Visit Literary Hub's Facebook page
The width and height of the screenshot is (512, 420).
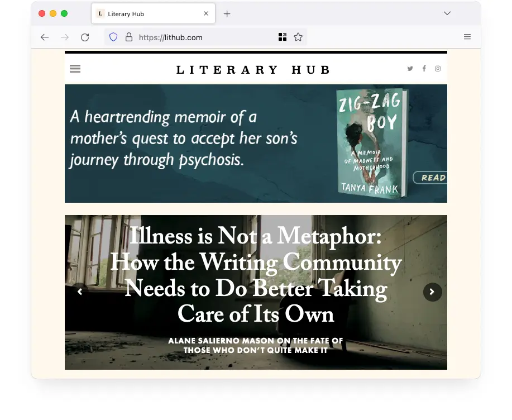pos(424,69)
